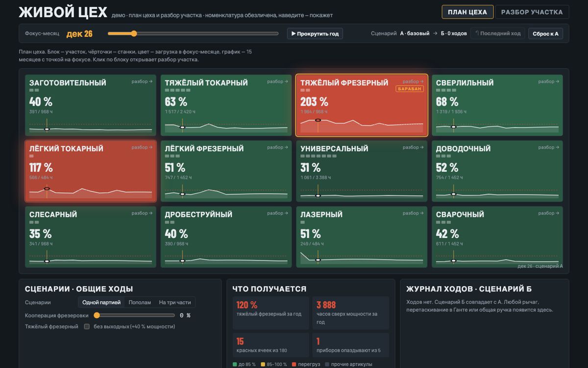Image resolution: width=588 pixels, height=368 pixels.
Task: Open разбор link on Сварочный card
Action: point(549,213)
